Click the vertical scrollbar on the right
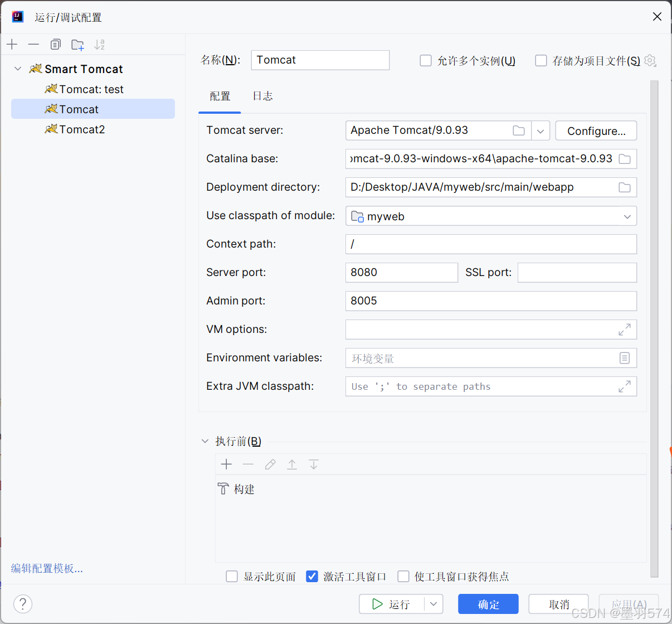 [654, 329]
